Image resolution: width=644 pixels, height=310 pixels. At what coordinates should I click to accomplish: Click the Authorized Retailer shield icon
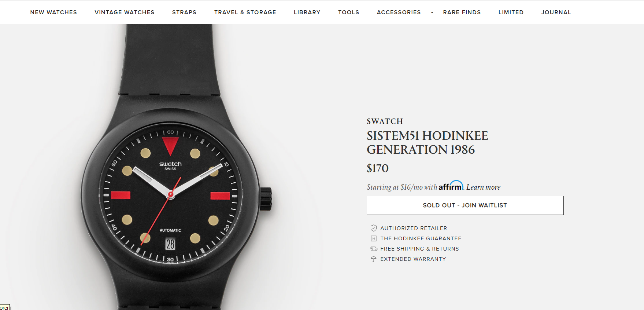point(373,228)
